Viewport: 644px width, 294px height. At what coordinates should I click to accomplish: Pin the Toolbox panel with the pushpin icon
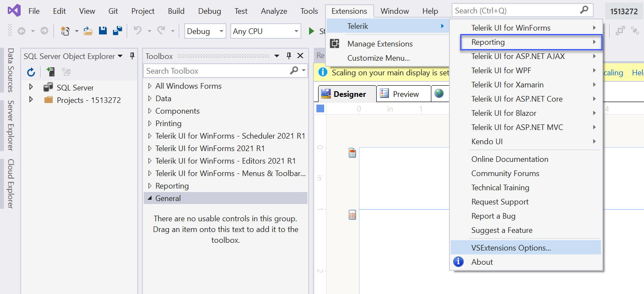(x=289, y=56)
